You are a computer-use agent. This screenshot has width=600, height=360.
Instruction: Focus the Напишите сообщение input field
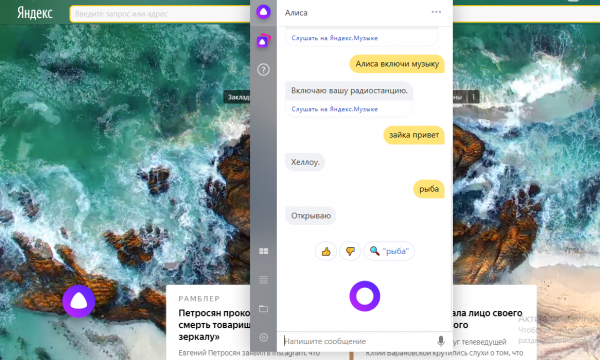click(359, 341)
